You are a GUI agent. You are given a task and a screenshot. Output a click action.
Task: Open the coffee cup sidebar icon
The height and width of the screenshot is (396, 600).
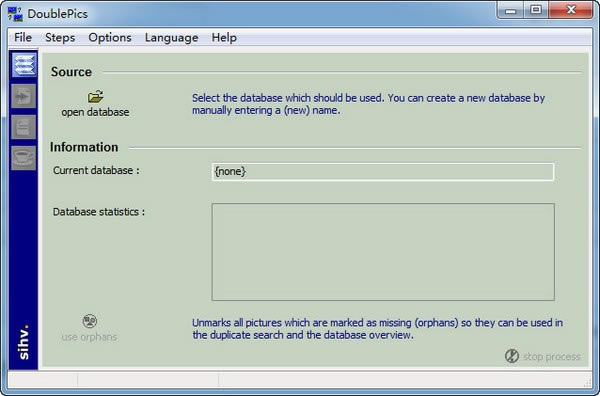[24, 158]
